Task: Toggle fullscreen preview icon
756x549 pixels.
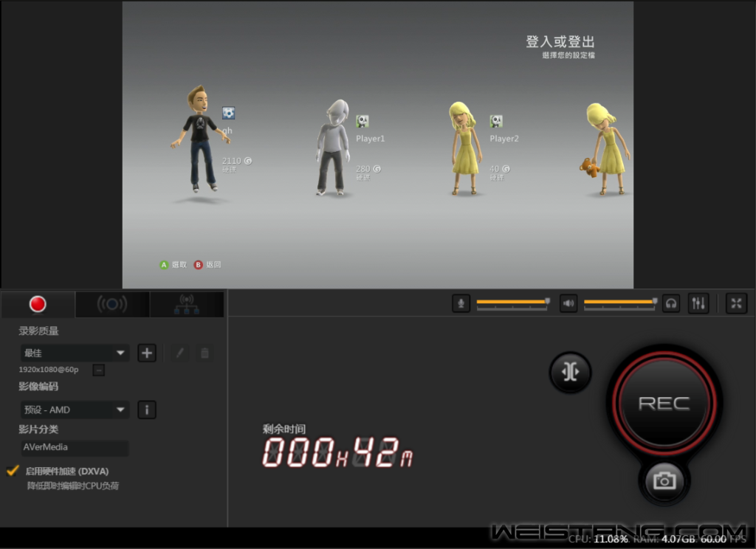Action: click(x=736, y=303)
